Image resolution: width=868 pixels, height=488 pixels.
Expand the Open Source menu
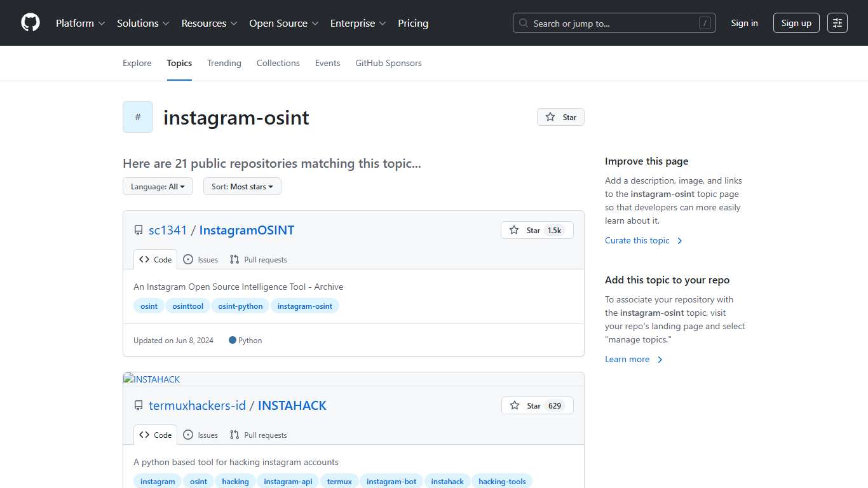283,23
